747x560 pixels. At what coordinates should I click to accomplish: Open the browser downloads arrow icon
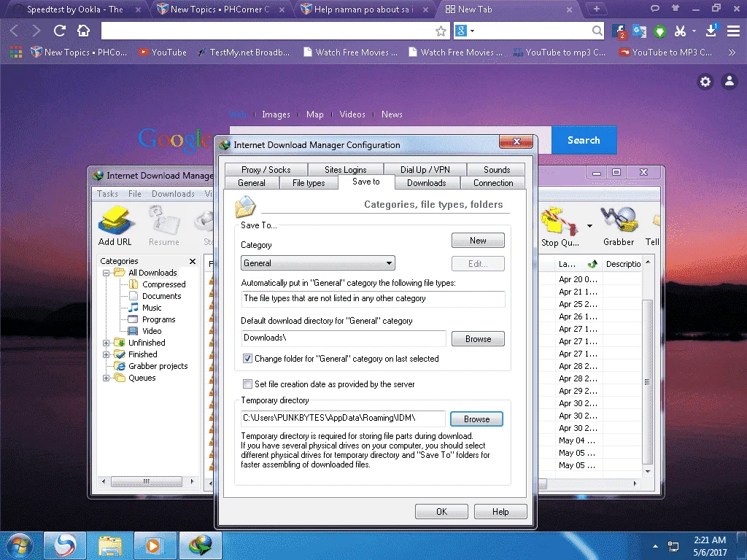point(711,31)
